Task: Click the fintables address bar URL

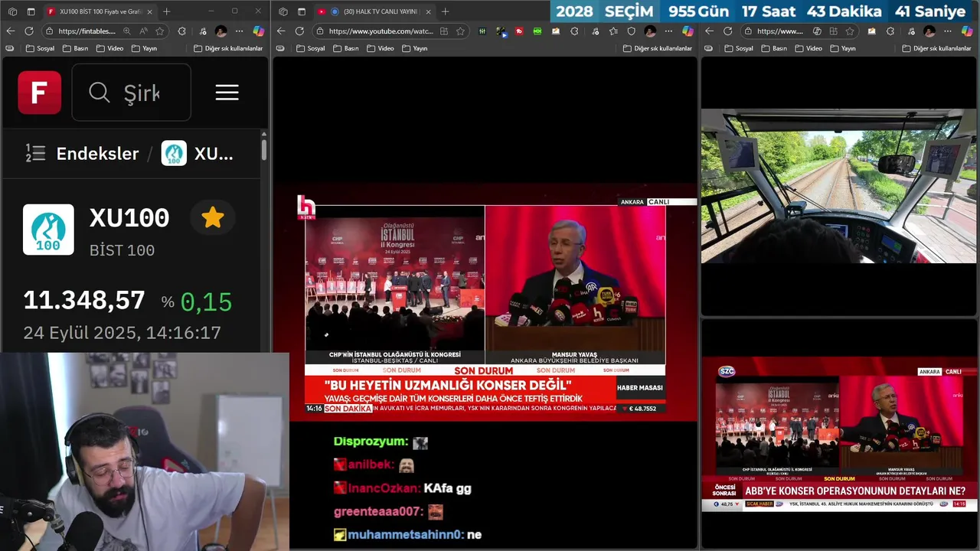Action: click(87, 31)
